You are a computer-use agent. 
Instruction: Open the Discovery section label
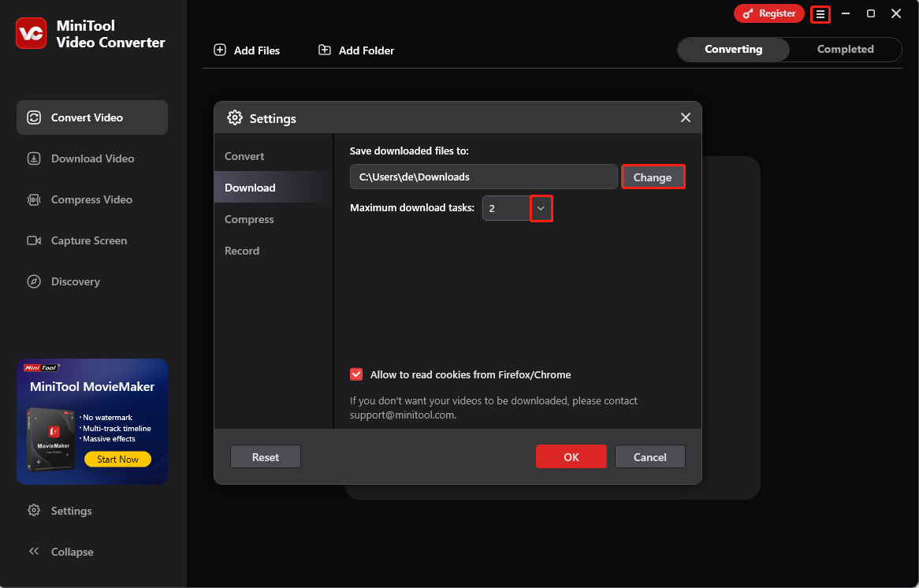click(x=76, y=281)
